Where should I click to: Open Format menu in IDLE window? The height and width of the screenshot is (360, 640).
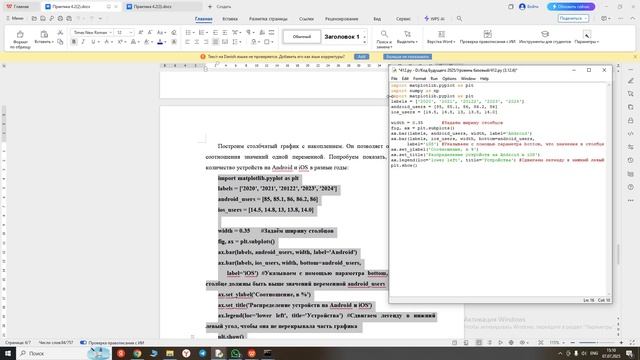click(419, 78)
